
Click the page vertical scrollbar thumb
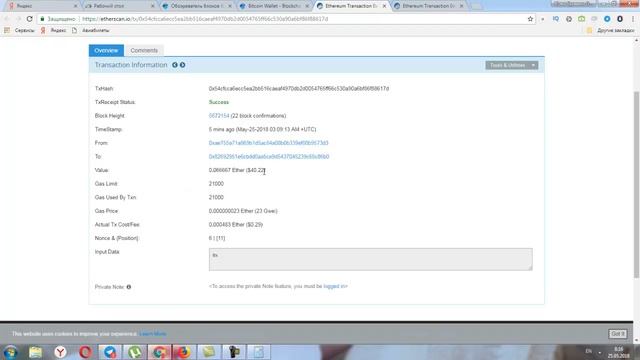pyautogui.click(x=636, y=184)
